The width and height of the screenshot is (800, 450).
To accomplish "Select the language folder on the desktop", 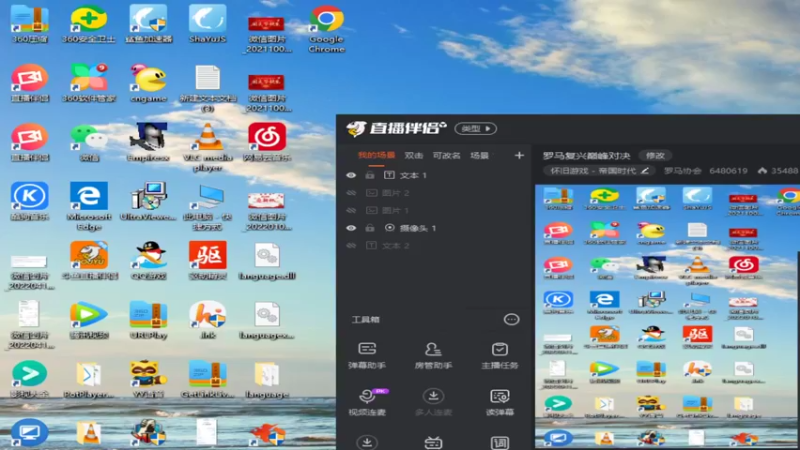I will 267,380.
